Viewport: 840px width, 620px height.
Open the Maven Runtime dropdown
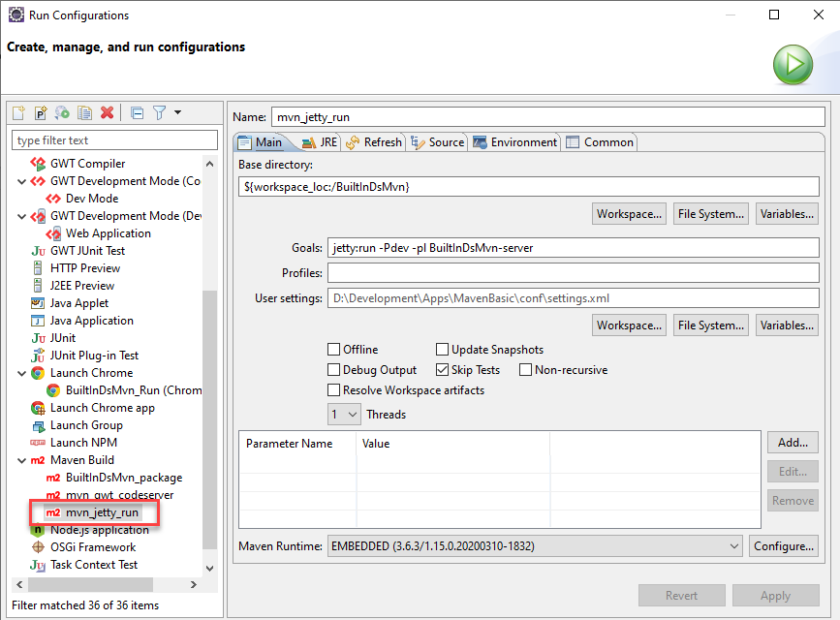[x=535, y=546]
